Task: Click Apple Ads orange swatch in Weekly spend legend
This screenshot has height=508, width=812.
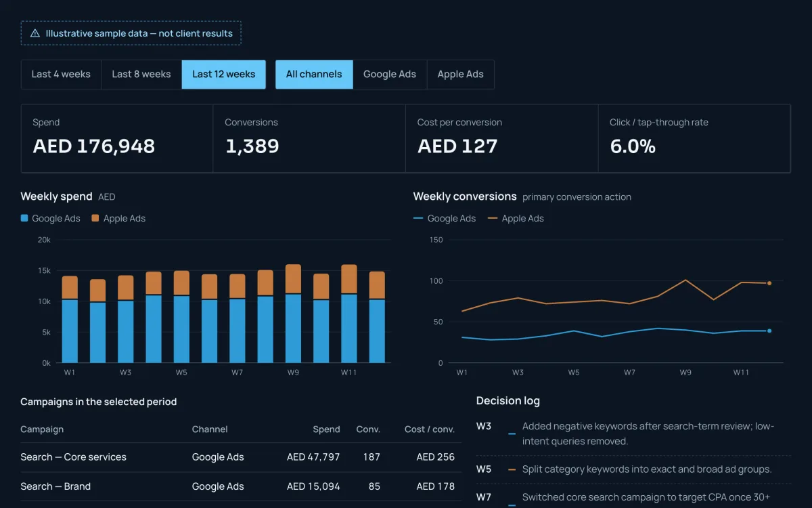Action: 95,218
